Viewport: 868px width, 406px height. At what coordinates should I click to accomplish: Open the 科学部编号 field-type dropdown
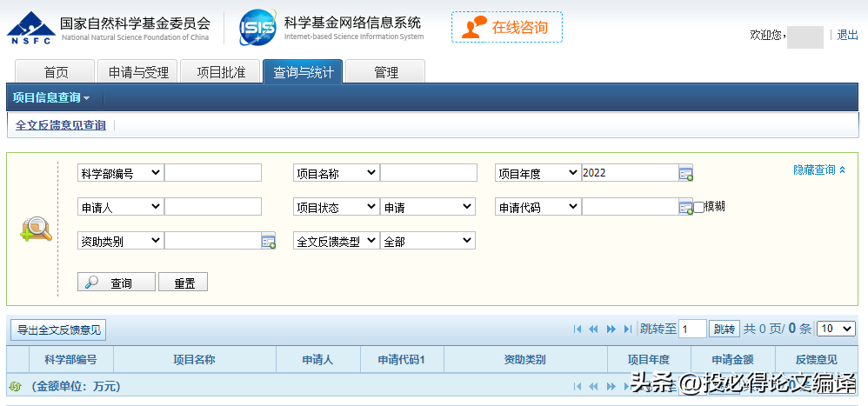point(121,173)
